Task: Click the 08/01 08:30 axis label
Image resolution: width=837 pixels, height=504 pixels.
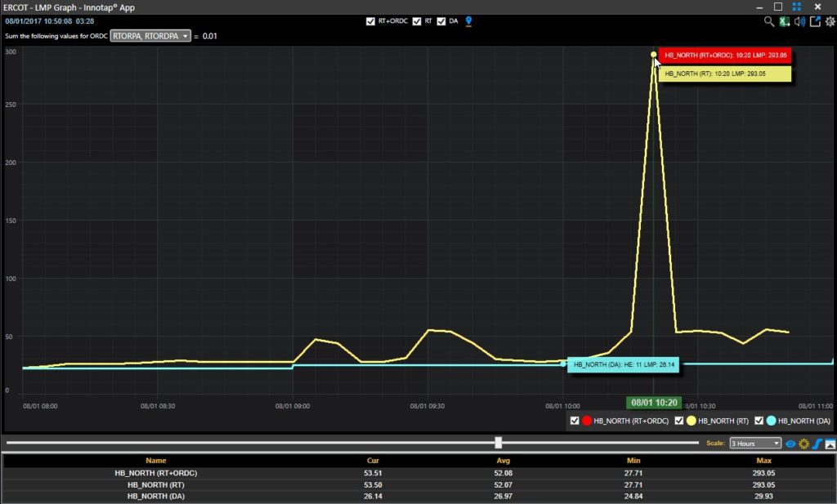Action: 158,407
